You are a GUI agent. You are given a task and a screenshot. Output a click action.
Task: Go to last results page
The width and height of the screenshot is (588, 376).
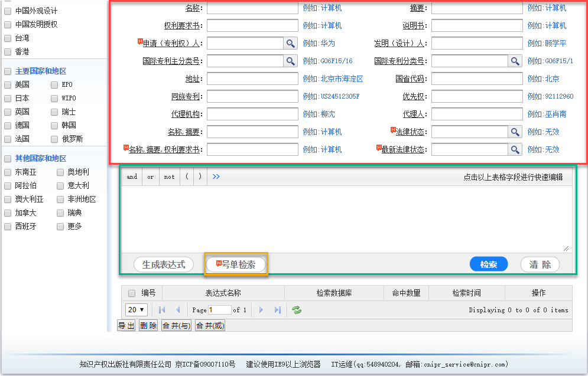click(278, 310)
